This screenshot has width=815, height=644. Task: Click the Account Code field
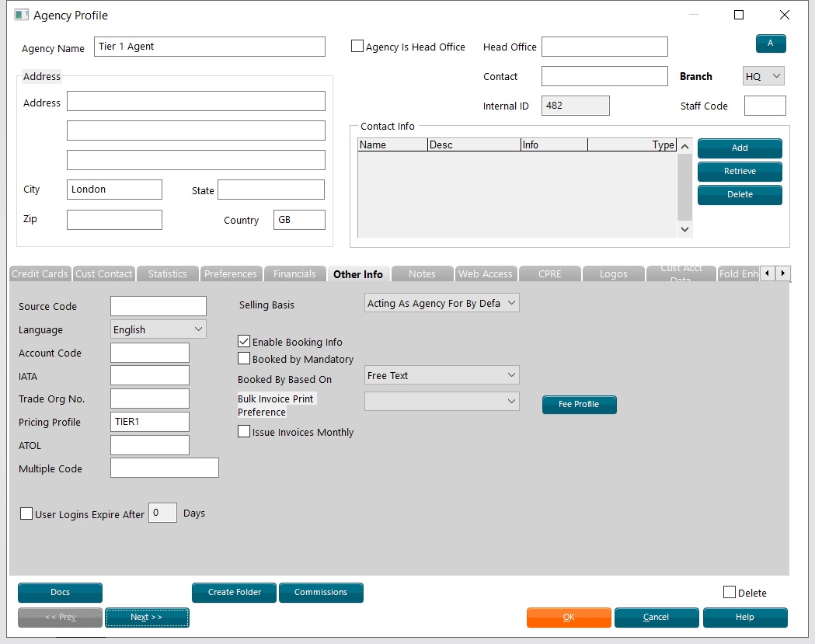coord(150,353)
